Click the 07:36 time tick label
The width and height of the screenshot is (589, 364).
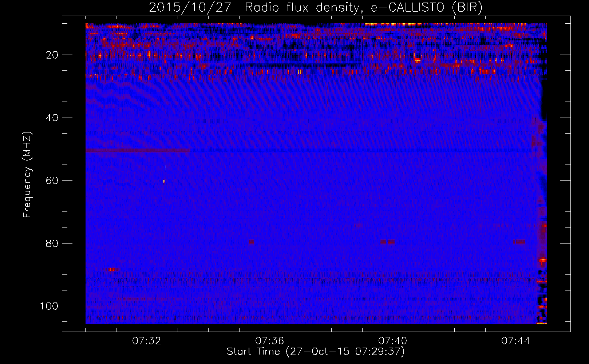tap(270, 341)
